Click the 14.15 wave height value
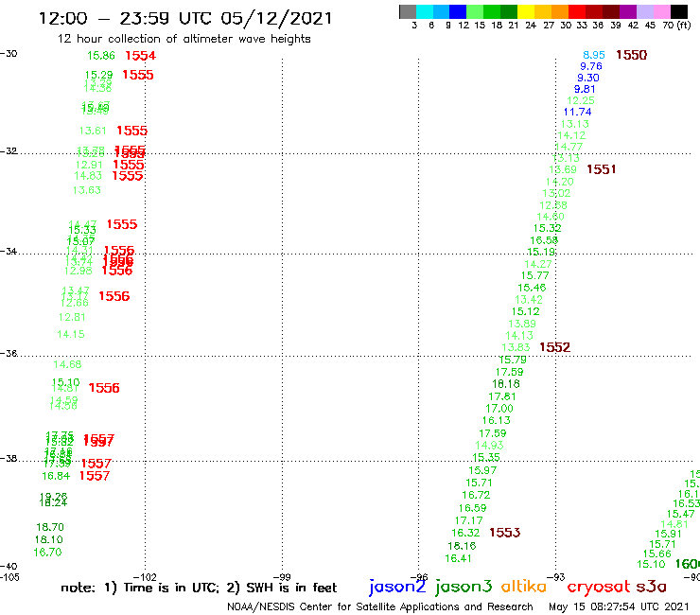 [x=71, y=334]
